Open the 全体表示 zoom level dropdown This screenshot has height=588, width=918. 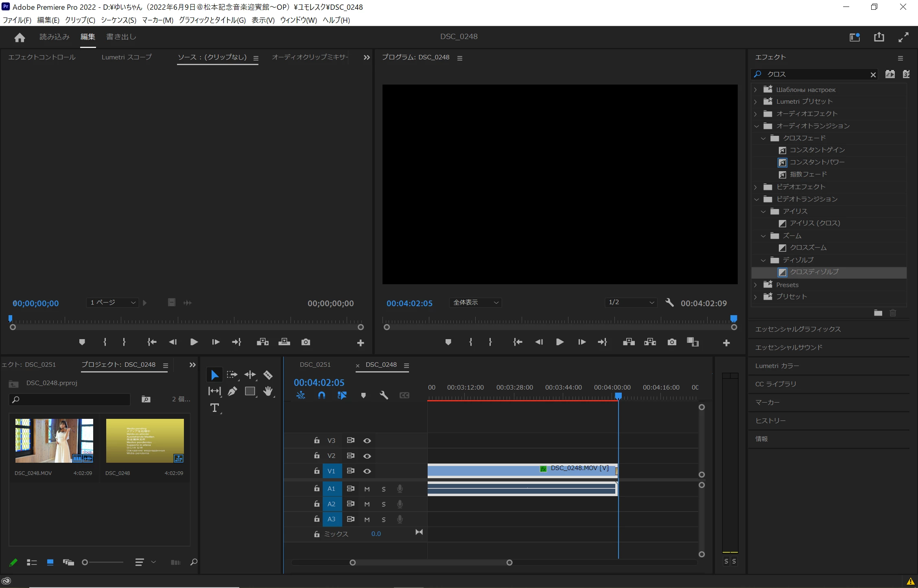coord(475,303)
